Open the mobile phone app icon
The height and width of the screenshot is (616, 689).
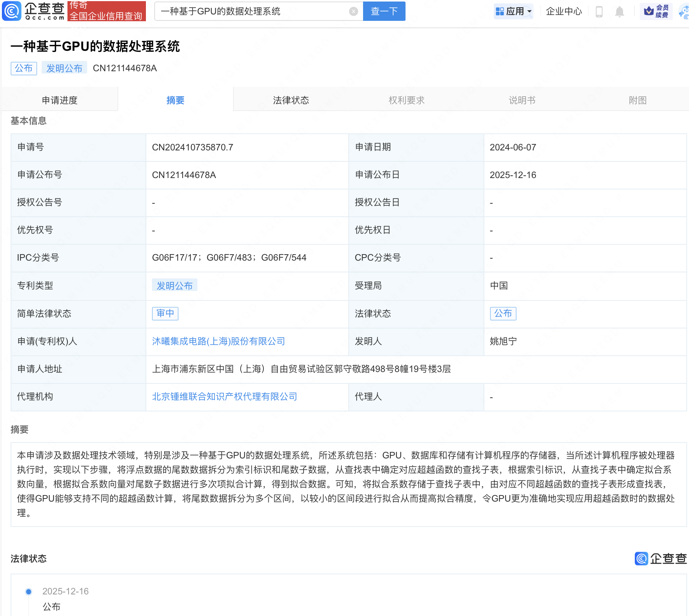click(x=599, y=11)
